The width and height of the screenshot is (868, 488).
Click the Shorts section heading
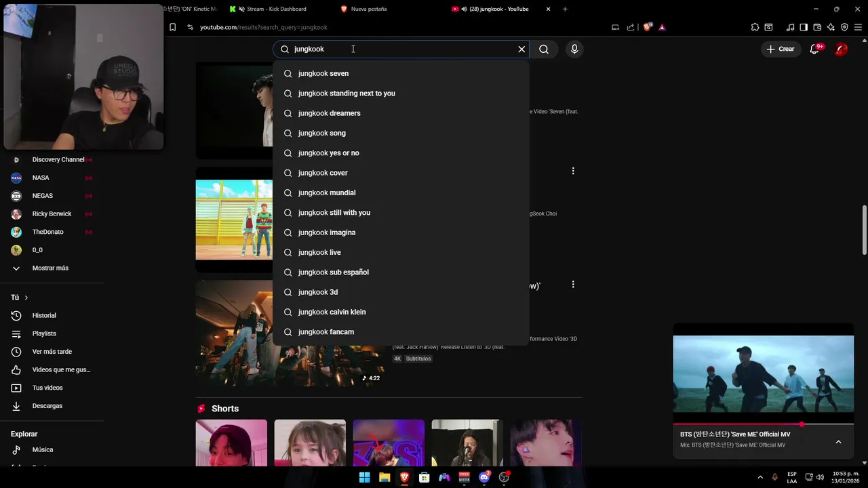pos(225,409)
